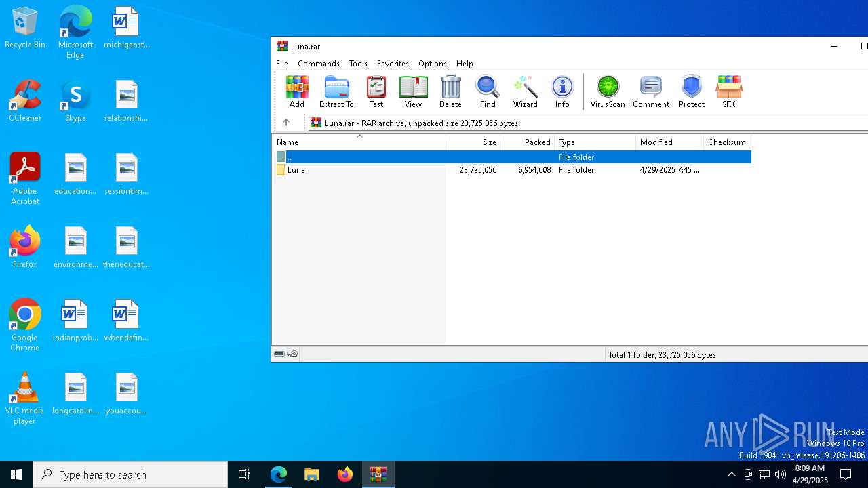Viewport: 868px width, 488px height.
Task: Open File Explorer from the taskbar
Action: click(312, 474)
